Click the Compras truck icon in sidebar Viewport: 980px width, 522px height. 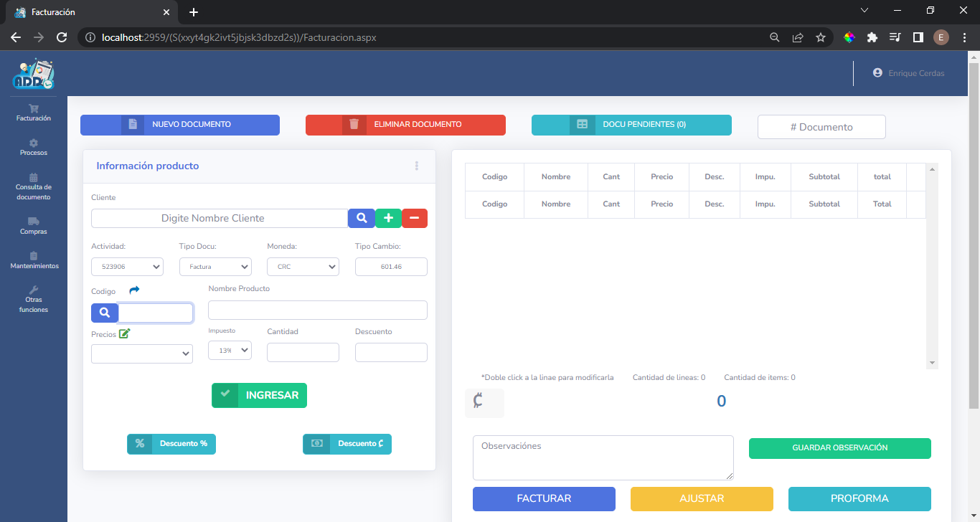[34, 222]
